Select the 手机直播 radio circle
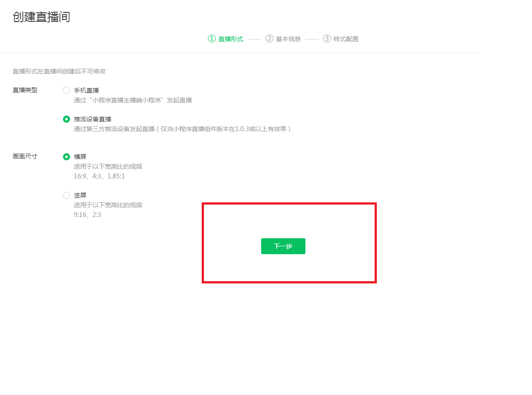Image resolution: width=532 pixels, height=395 pixels. (x=66, y=90)
